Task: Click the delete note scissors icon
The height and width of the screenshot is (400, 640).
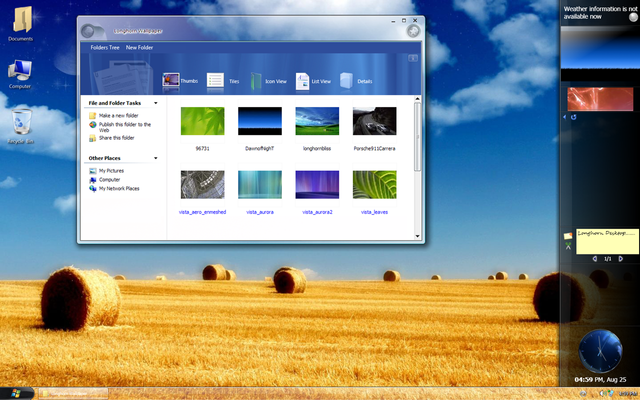Action: 568,245
